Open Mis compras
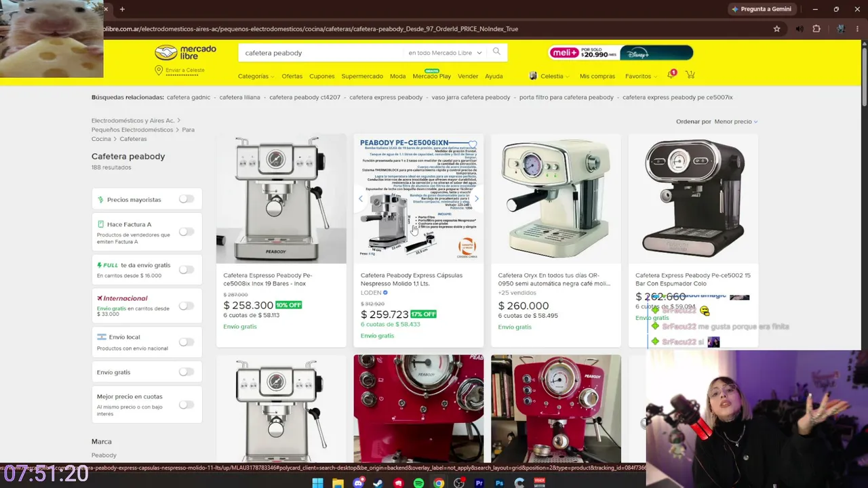 597,76
